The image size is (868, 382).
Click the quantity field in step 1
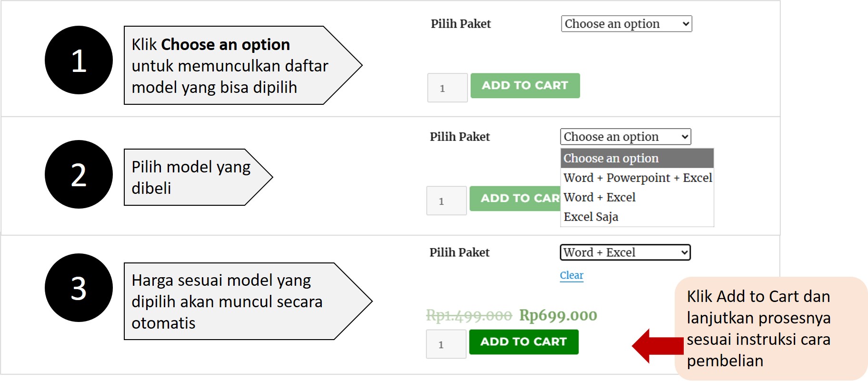coord(447,88)
